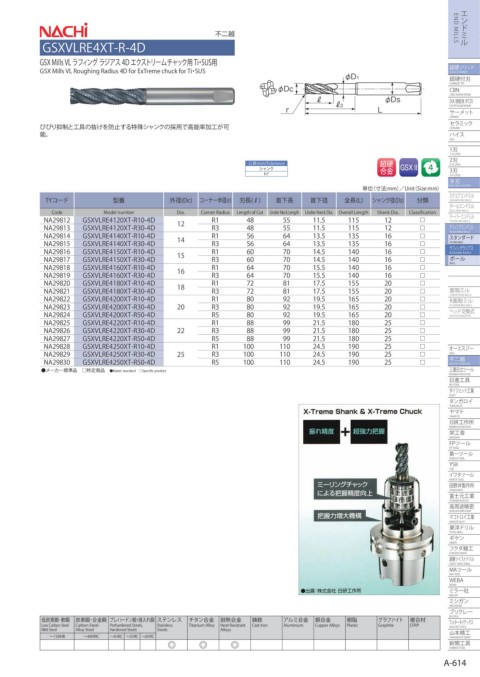Screen dimensions: 480x677
Task: Click the code NA29830
Action: pos(57,362)
